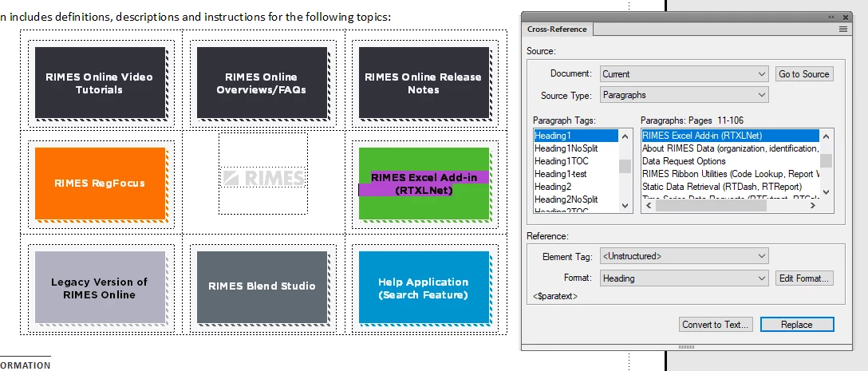Click Paragraphs list left scroll arrow
Image resolution: width=868 pixels, height=371 pixels.
(647, 205)
